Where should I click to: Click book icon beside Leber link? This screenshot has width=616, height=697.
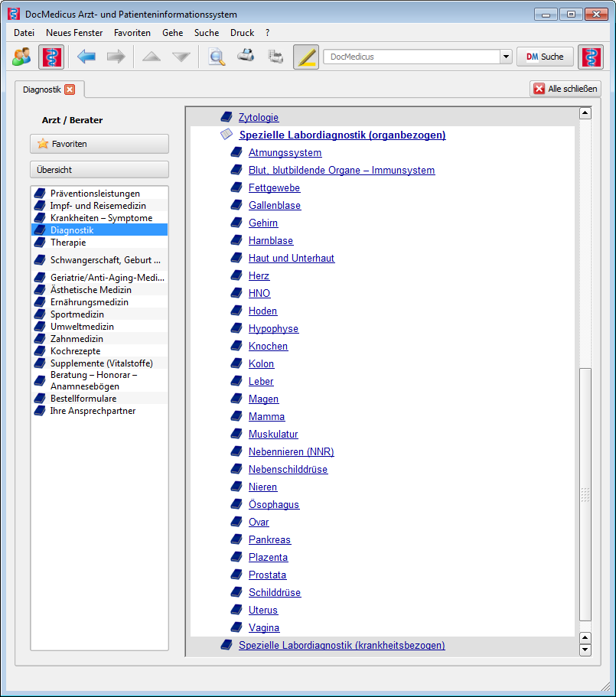[236, 381]
